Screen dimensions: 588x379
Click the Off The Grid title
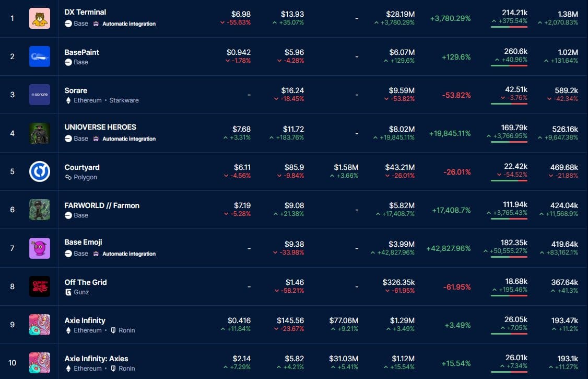point(86,282)
